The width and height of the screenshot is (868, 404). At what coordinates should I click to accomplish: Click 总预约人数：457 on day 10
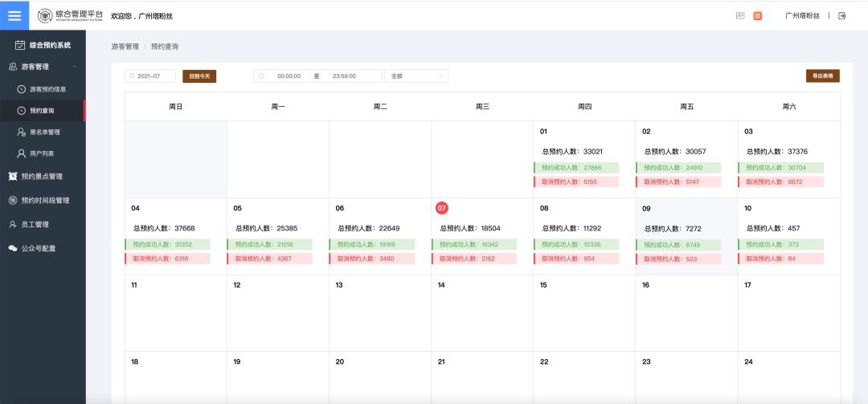pyautogui.click(x=773, y=228)
